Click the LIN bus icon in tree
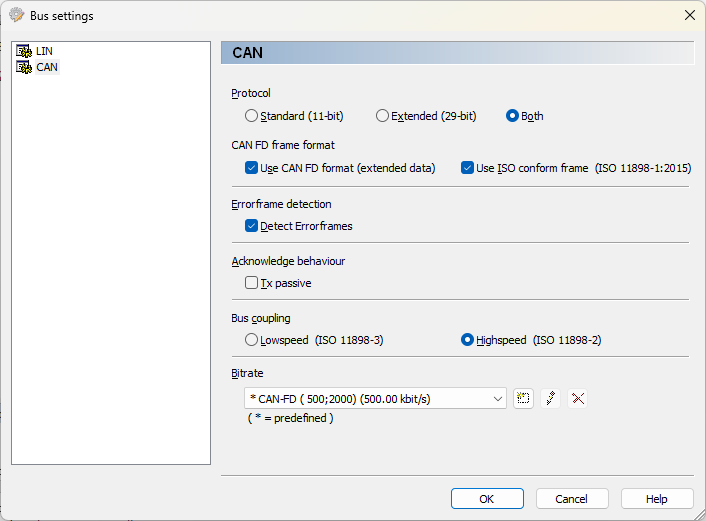Image resolution: width=706 pixels, height=521 pixels. [24, 51]
